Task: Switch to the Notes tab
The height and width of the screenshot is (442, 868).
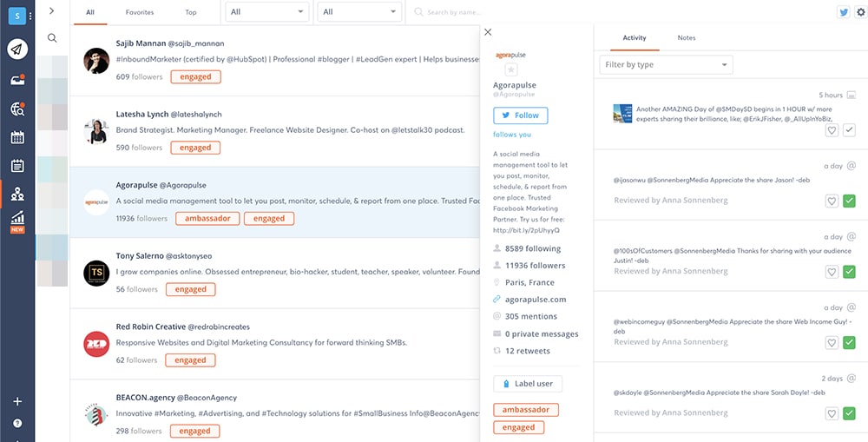Action: tap(686, 38)
